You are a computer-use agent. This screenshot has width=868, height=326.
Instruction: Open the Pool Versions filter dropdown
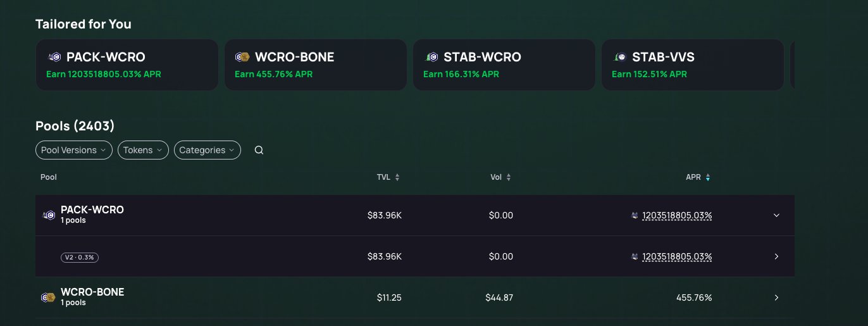[x=73, y=150]
